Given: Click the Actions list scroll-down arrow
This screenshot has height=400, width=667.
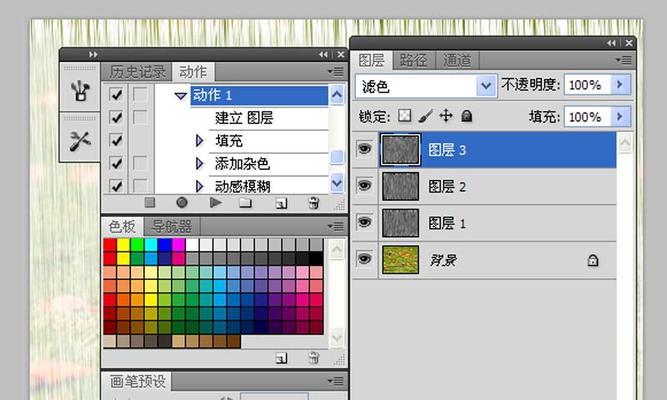Looking at the screenshot, I should coord(337,183).
